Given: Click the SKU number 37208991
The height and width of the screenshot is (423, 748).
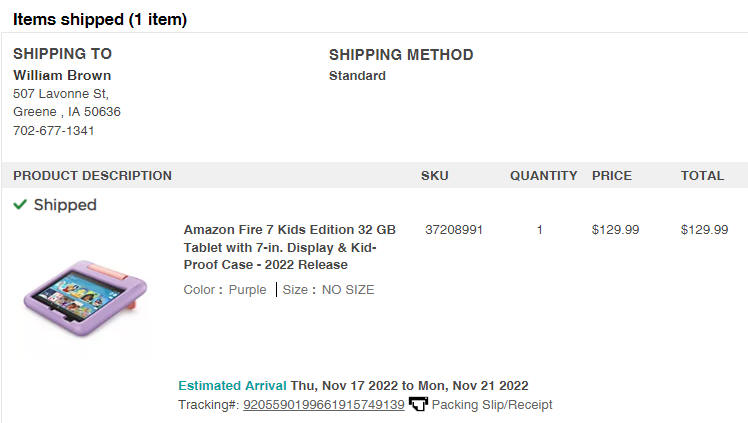Looking at the screenshot, I should tap(454, 229).
